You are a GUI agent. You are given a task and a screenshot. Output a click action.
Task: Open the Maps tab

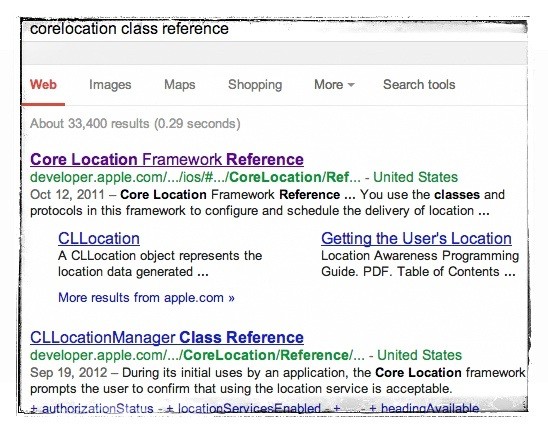pos(180,85)
